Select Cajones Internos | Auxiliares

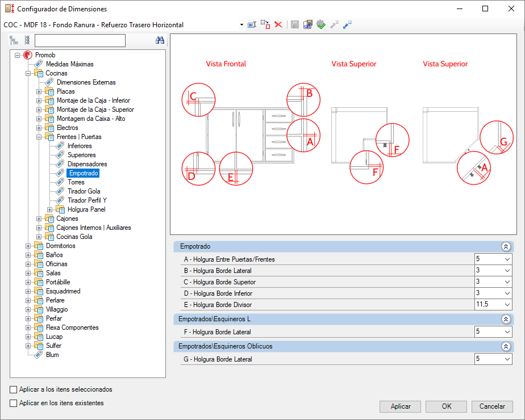pyautogui.click(x=93, y=228)
